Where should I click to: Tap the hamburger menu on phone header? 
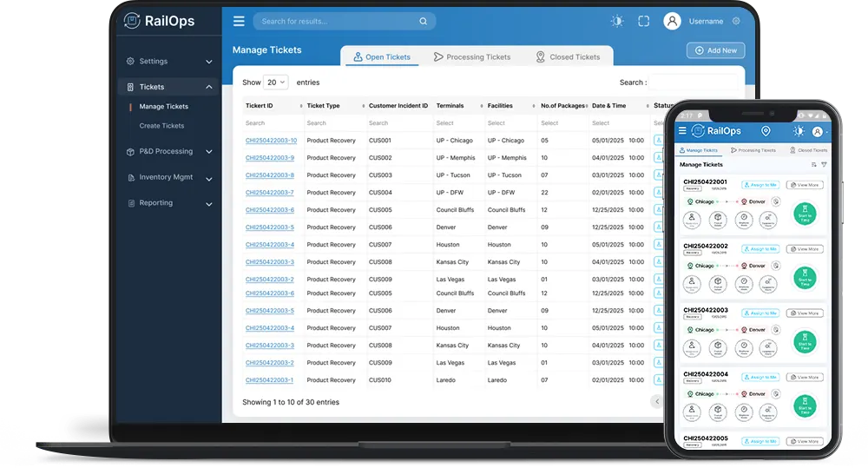click(x=682, y=131)
